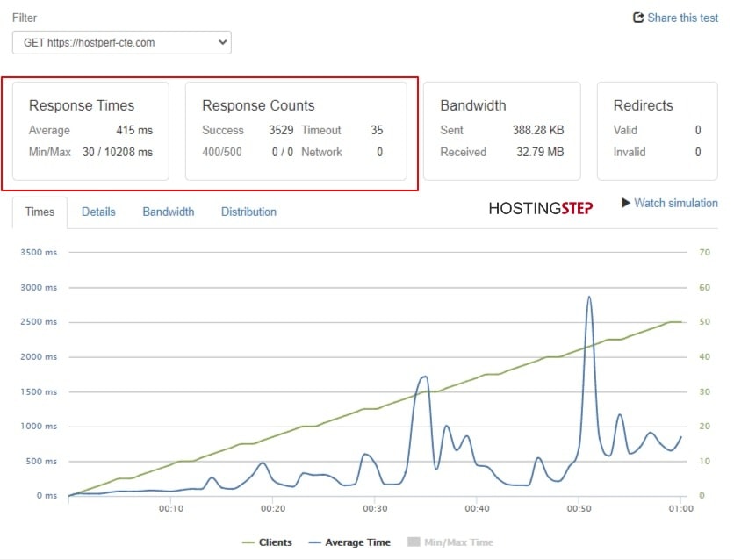
Task: Toggle the Average Time legend entry
Action: click(x=349, y=542)
